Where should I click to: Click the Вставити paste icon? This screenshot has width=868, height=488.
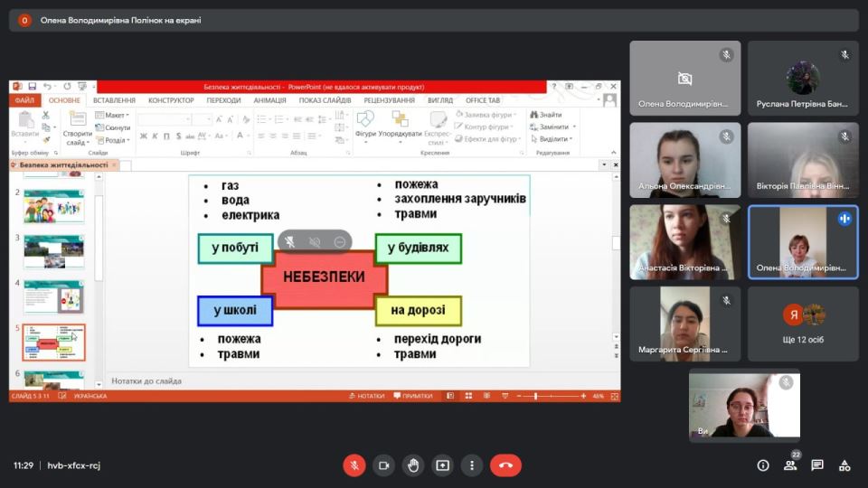tap(25, 120)
